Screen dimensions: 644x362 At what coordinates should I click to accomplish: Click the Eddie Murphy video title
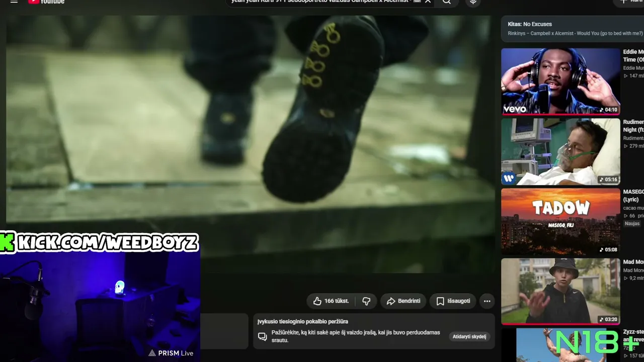tap(633, 56)
